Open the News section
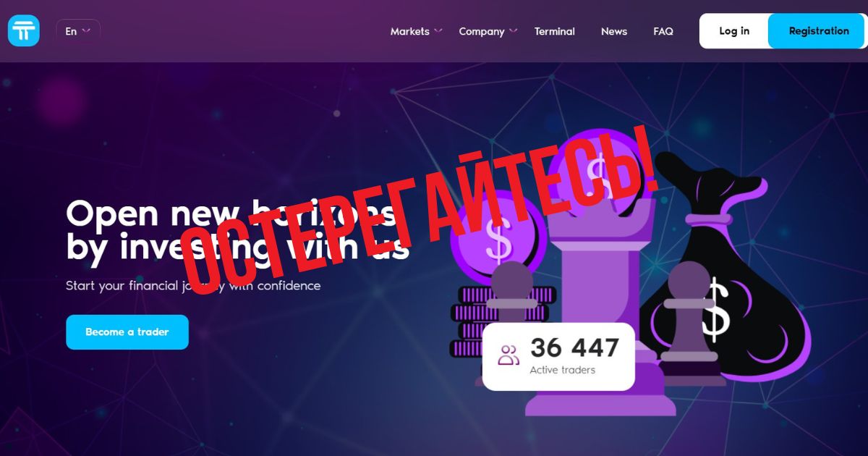The width and height of the screenshot is (868, 456). coord(614,31)
